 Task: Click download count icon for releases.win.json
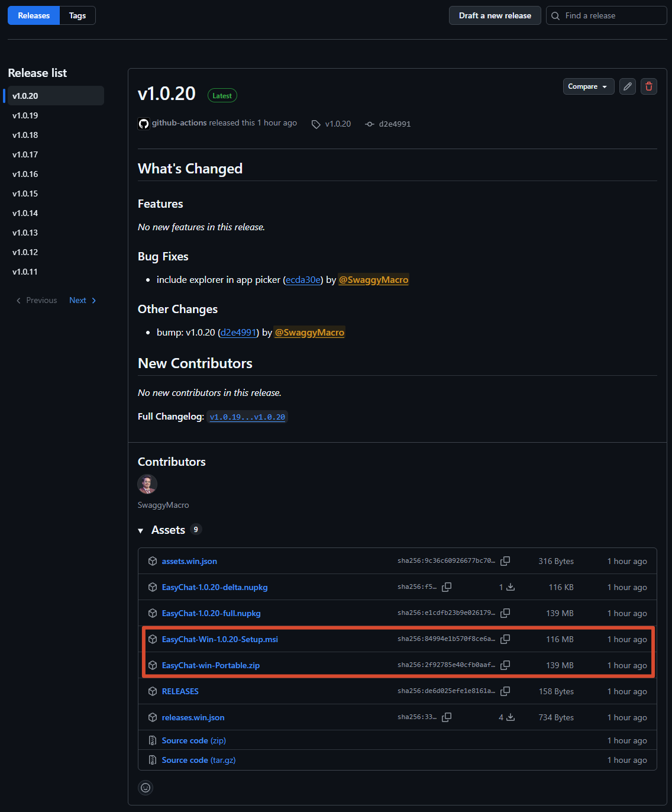tap(511, 717)
